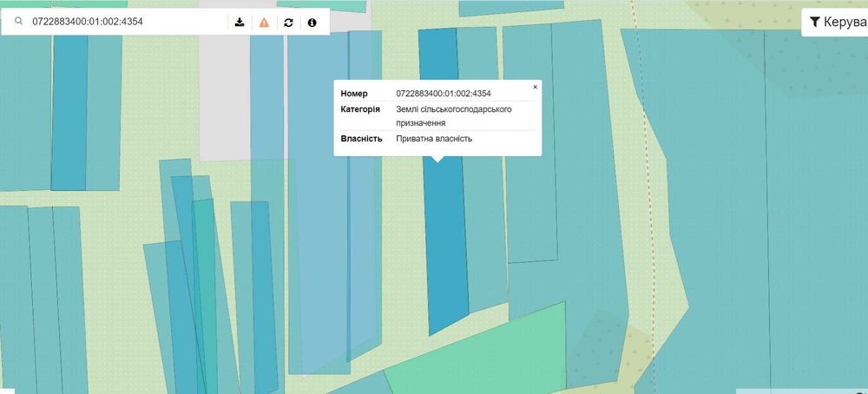Click the Власність label in popup
This screenshot has height=394, width=868.
[x=361, y=138]
